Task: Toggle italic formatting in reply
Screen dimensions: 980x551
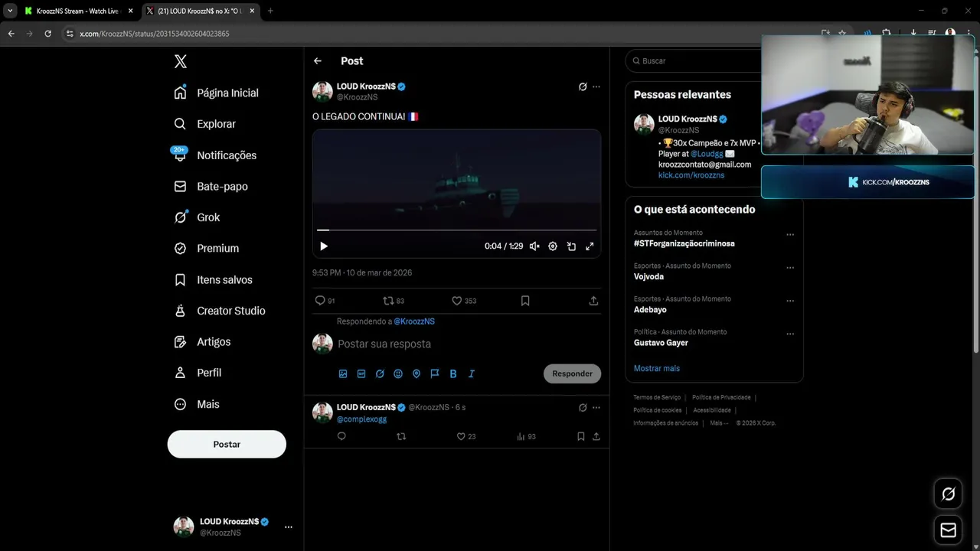Action: point(472,373)
